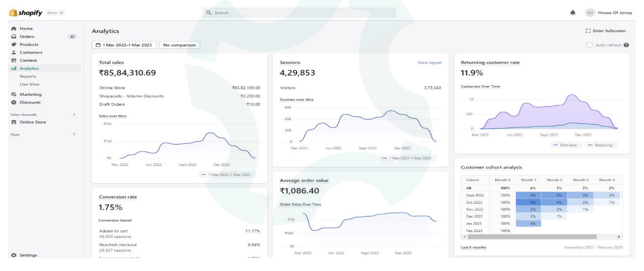Click the fullscreen corners icon

[588, 31]
